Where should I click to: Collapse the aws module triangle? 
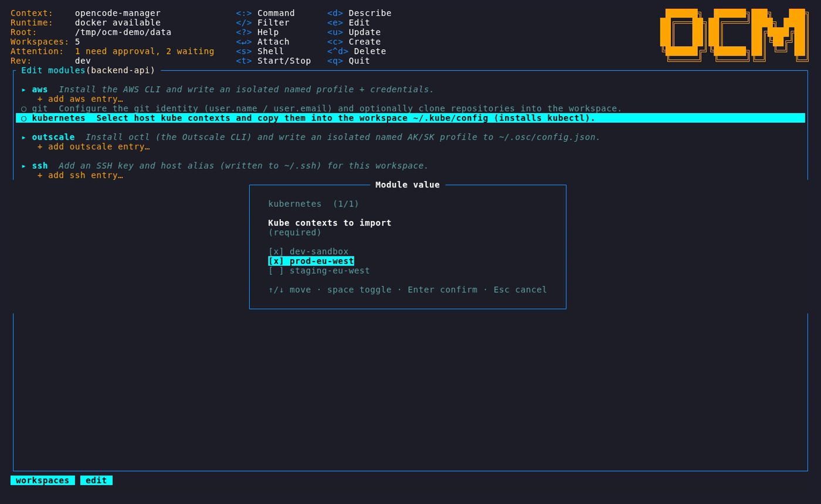[x=24, y=89]
